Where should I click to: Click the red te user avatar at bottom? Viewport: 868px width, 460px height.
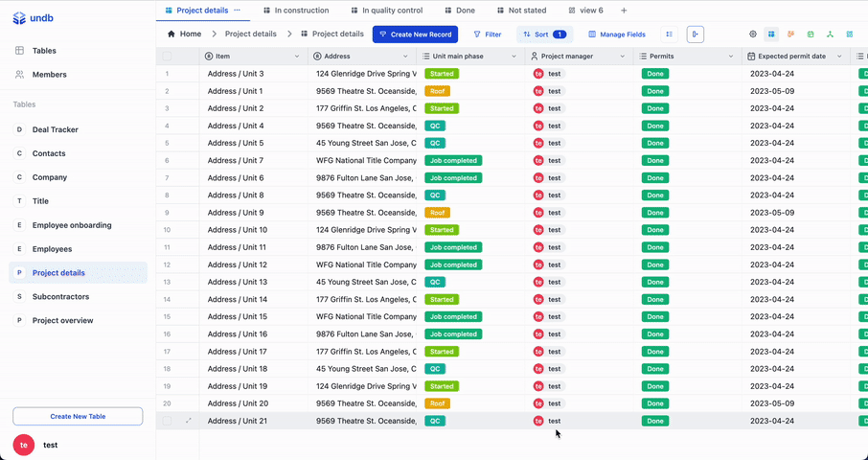[x=24, y=445]
